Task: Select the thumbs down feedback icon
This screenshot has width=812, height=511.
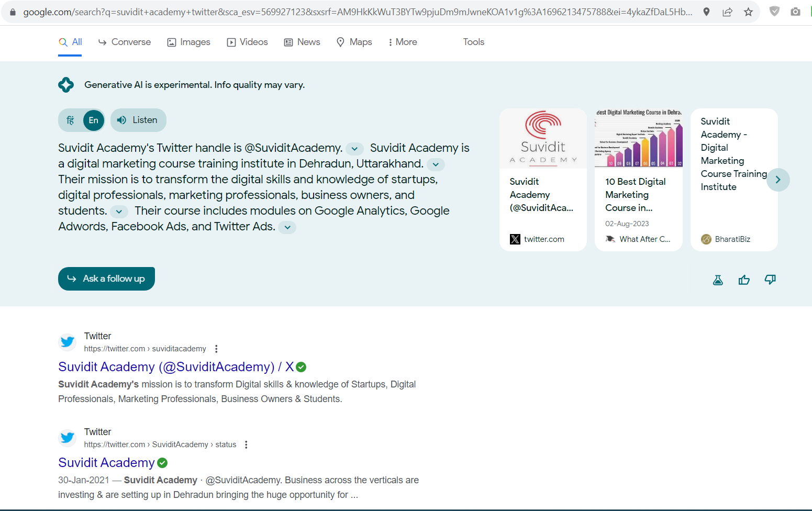Action: pyautogui.click(x=770, y=279)
